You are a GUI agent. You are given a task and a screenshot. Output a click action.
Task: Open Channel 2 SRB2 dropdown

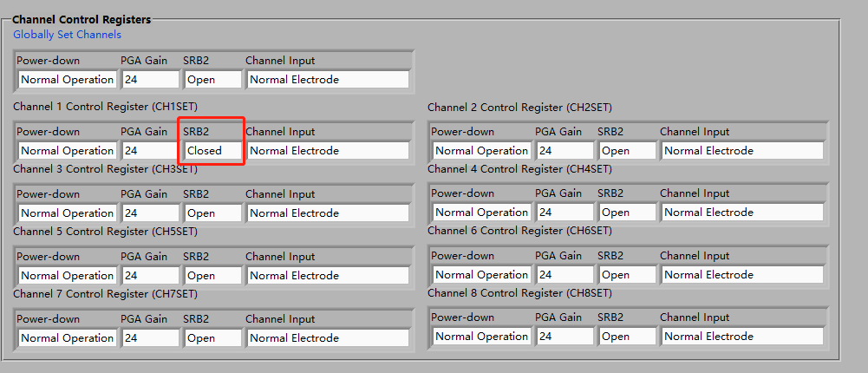(x=627, y=151)
